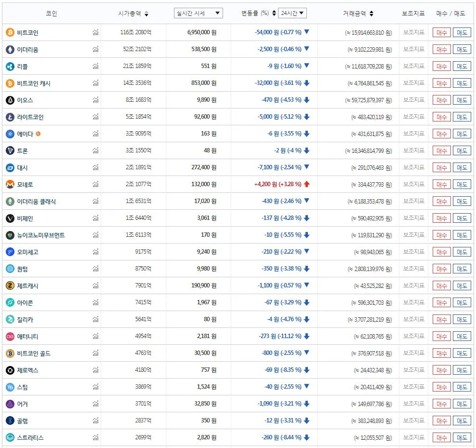This screenshot has height=448, width=476.
Task: Click the Zcash coin logo
Action: tap(10, 285)
